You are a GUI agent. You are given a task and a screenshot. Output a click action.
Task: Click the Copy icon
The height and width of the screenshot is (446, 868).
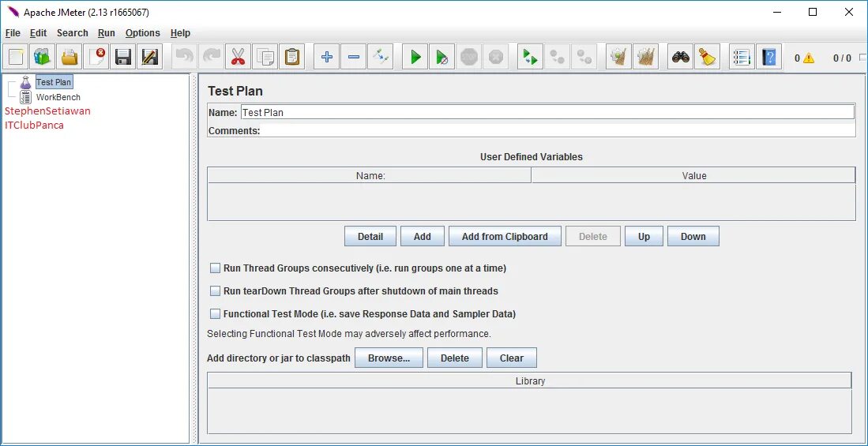265,57
